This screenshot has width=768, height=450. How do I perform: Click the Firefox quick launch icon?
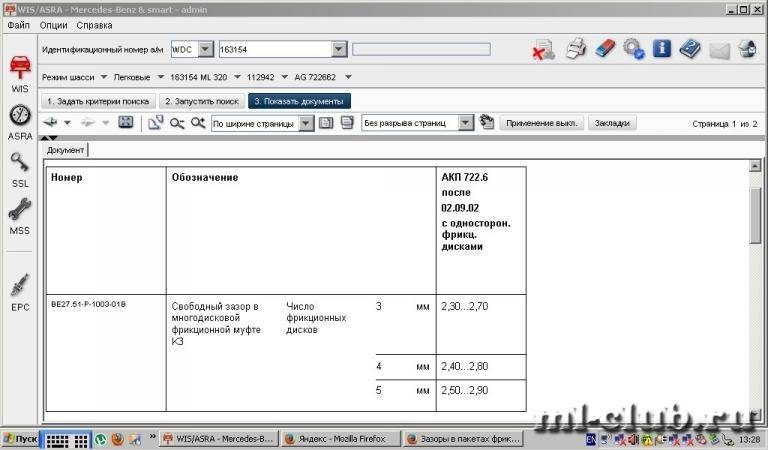[118, 439]
